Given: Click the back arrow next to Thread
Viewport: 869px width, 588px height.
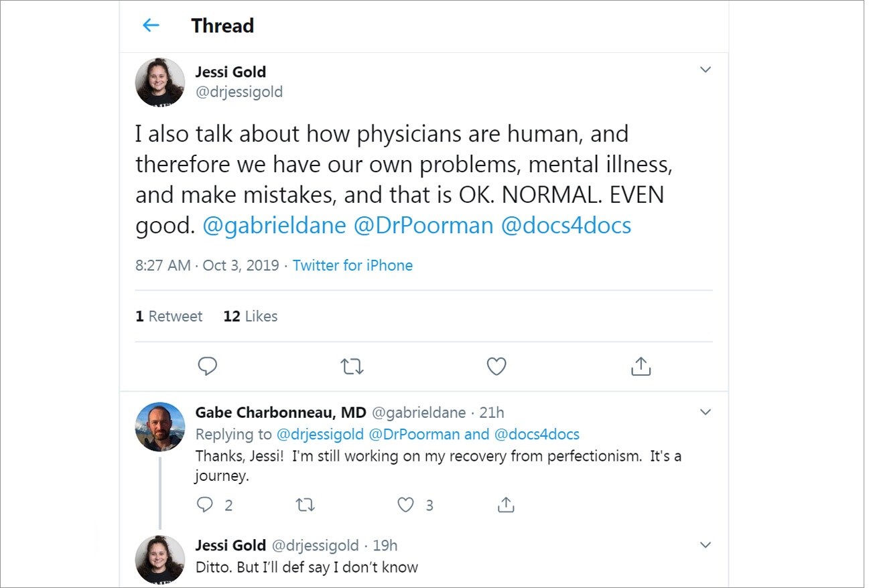Looking at the screenshot, I should 150,25.
